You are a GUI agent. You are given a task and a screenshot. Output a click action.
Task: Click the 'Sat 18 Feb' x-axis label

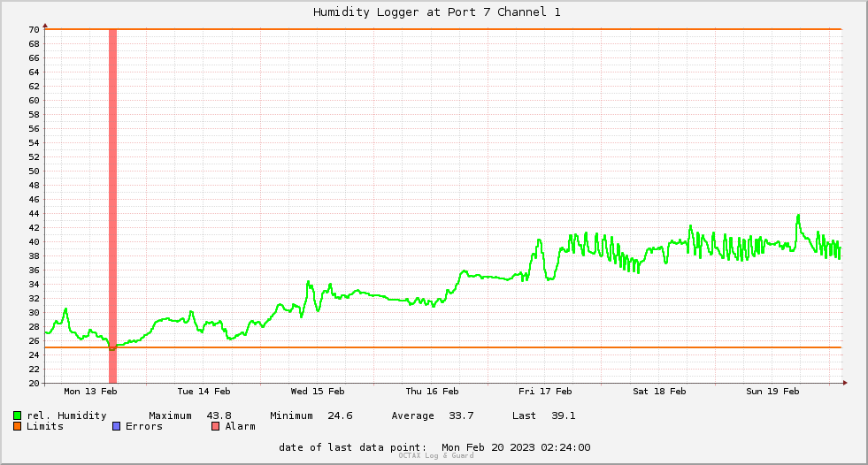659,392
